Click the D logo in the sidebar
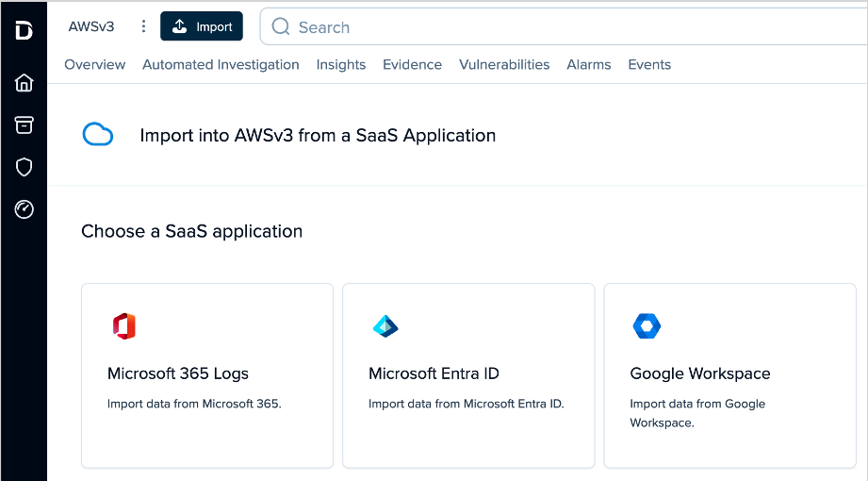This screenshot has width=868, height=481. click(24, 30)
